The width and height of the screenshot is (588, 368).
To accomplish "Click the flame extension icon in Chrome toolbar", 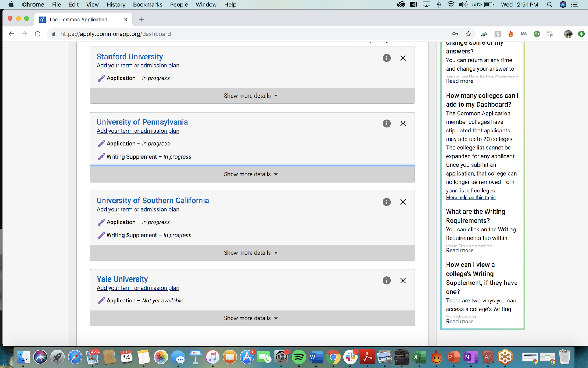I will tap(511, 34).
